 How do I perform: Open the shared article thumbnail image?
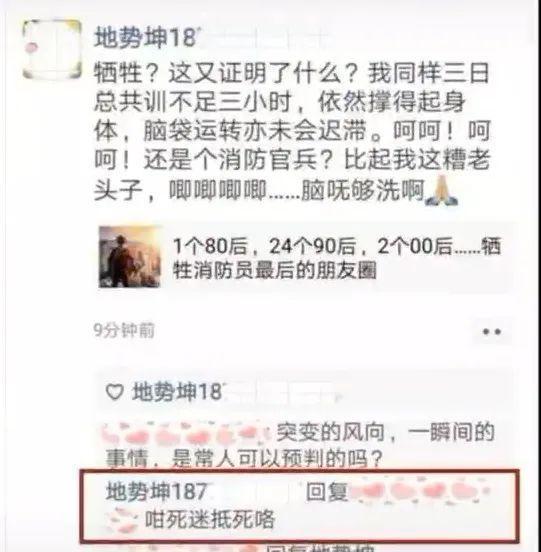130,257
